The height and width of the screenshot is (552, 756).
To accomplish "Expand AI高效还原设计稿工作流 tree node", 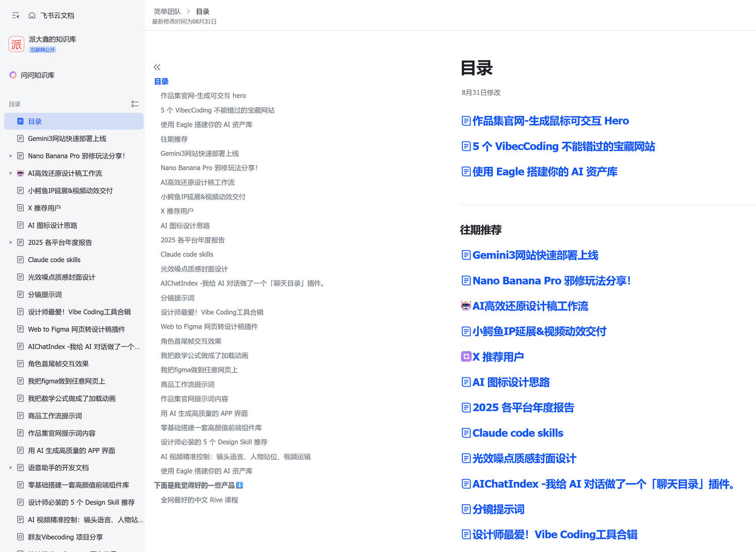I will (x=11, y=173).
